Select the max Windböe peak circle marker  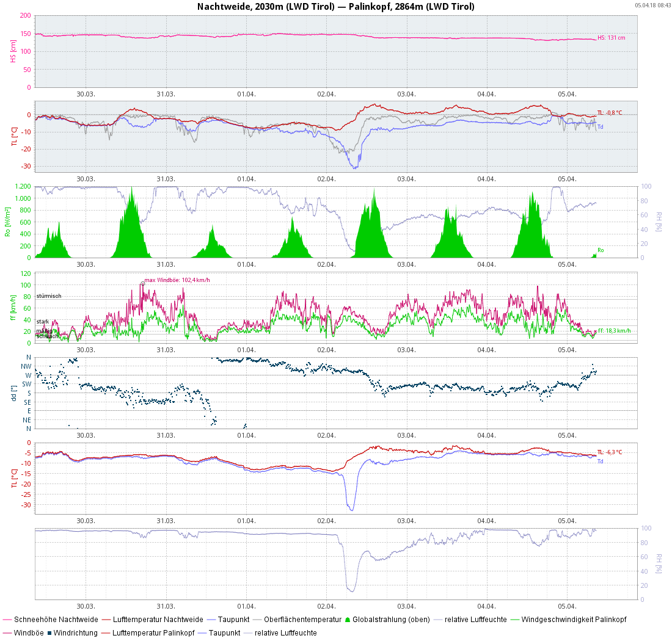pos(143,283)
